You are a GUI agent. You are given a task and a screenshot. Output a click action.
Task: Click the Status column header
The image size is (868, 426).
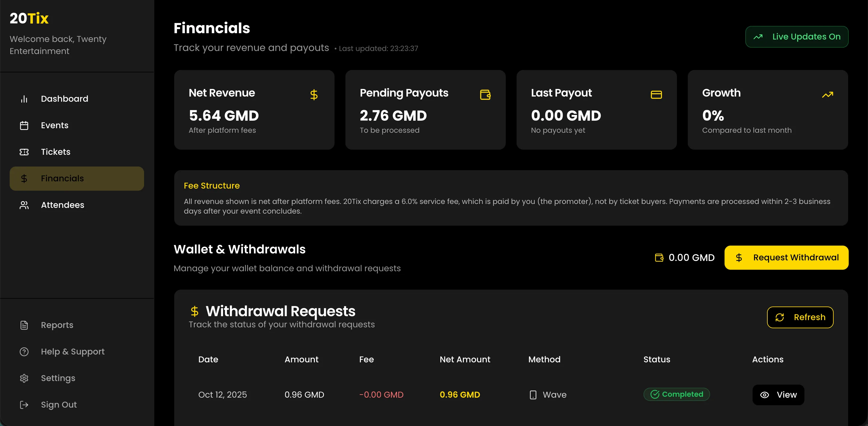pyautogui.click(x=656, y=360)
